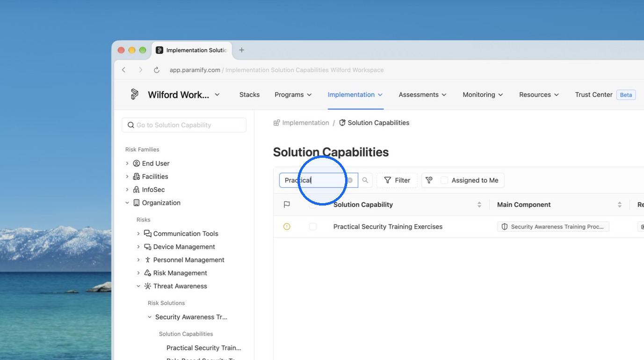Collapse Threat Awareness tree node

tap(138, 286)
